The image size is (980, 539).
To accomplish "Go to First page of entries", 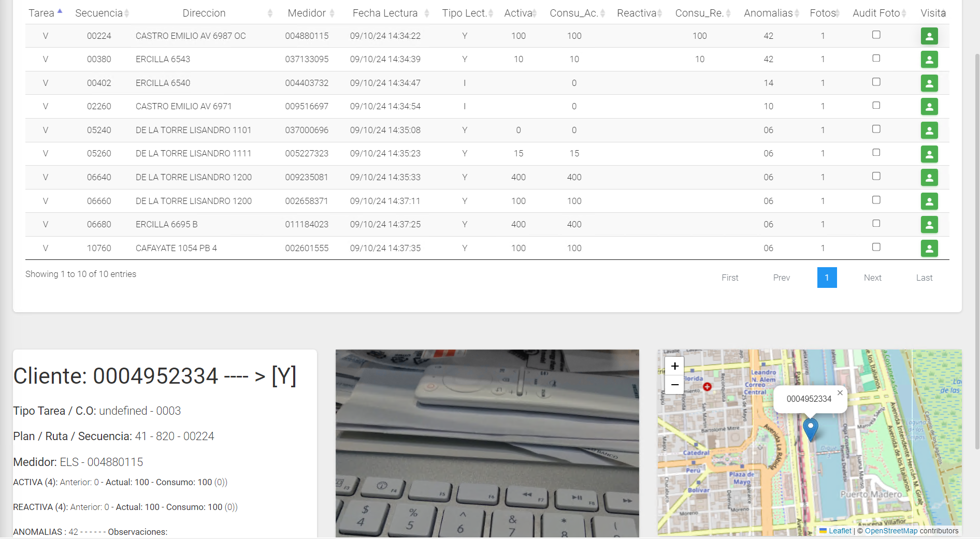I will 730,278.
